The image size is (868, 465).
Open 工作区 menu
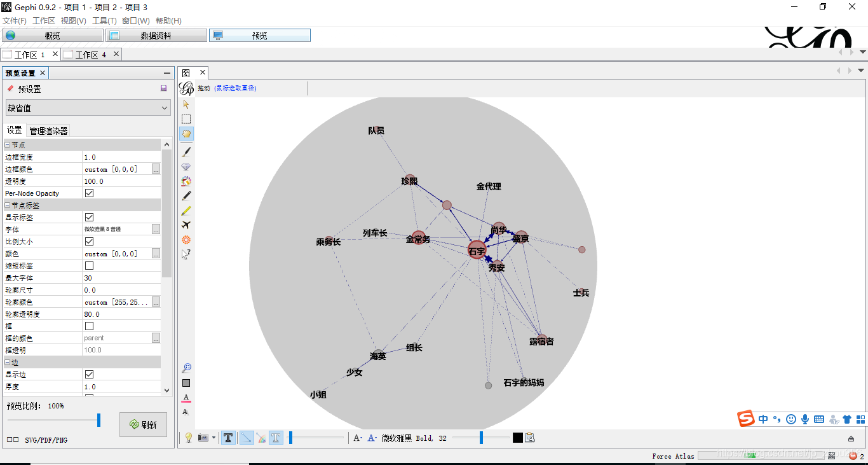44,21
